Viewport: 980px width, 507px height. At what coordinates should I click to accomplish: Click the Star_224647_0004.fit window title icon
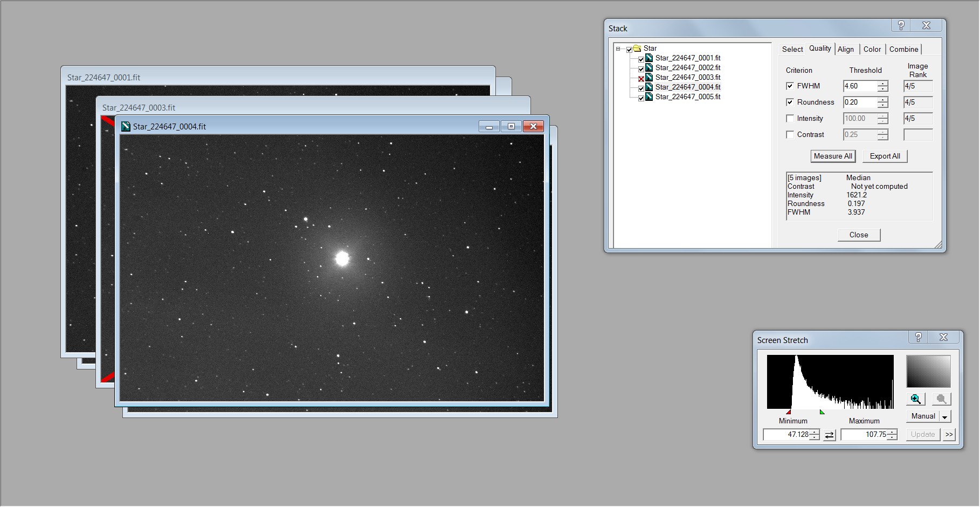126,126
